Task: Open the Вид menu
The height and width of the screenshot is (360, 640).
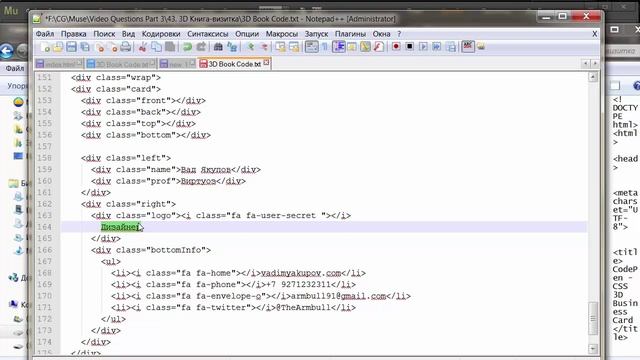Action: click(128, 34)
